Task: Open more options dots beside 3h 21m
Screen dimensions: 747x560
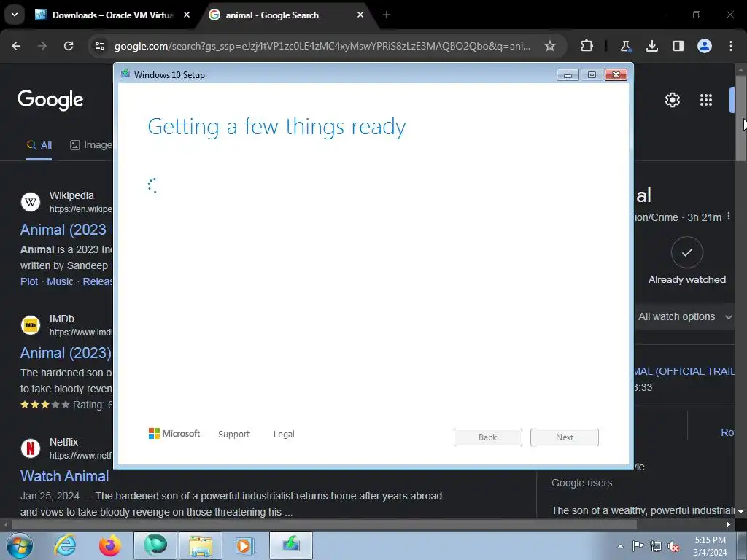Action: (x=729, y=217)
